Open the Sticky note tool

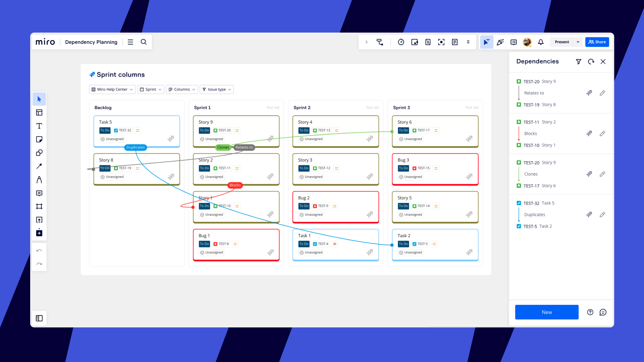click(39, 139)
